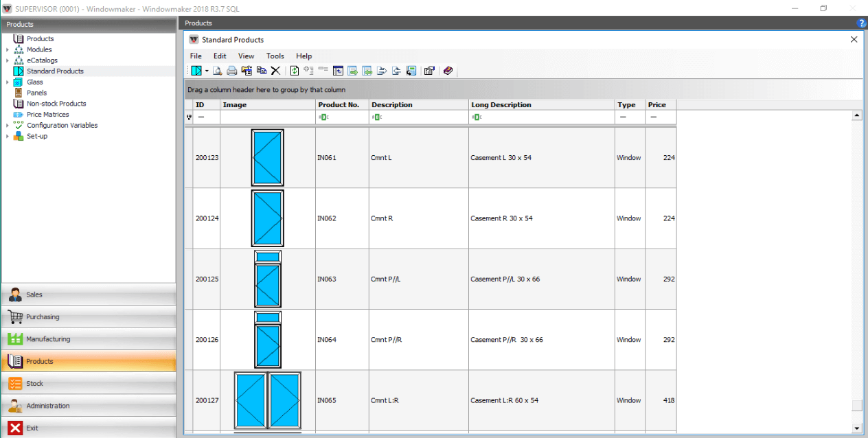The height and width of the screenshot is (438, 868).
Task: Expand the Modules tree node
Action: [x=8, y=49]
